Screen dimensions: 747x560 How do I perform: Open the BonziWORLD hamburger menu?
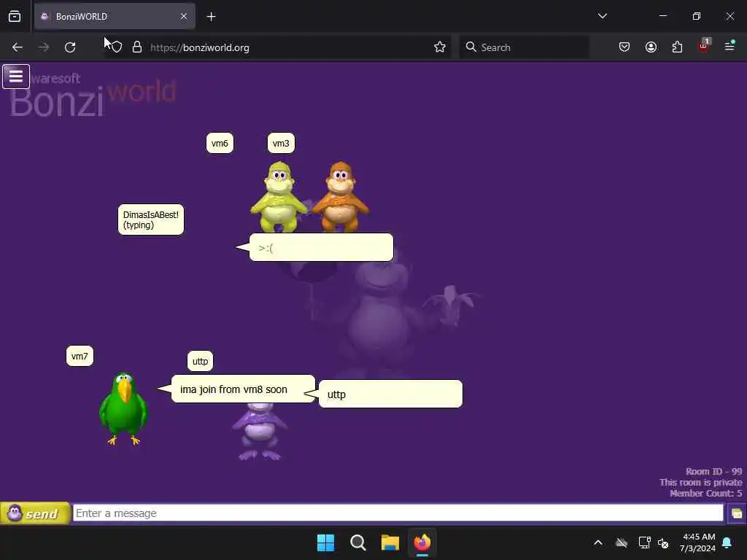16,77
